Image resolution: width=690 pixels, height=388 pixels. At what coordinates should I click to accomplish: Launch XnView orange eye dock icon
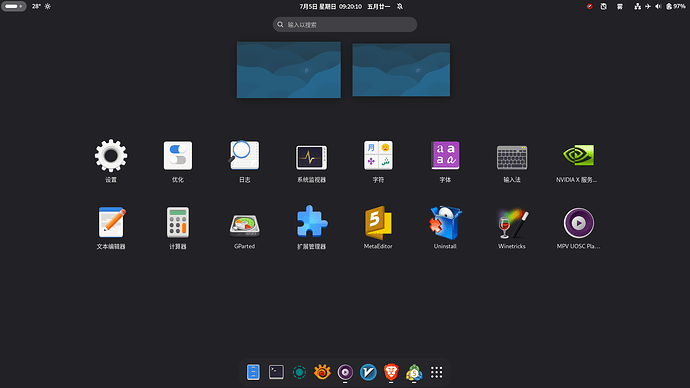[x=322, y=372]
